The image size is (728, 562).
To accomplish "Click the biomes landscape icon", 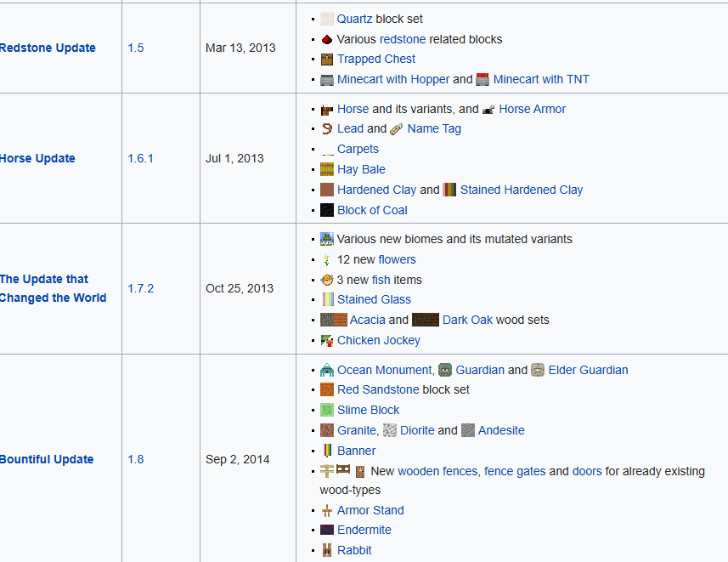I will [x=327, y=239].
